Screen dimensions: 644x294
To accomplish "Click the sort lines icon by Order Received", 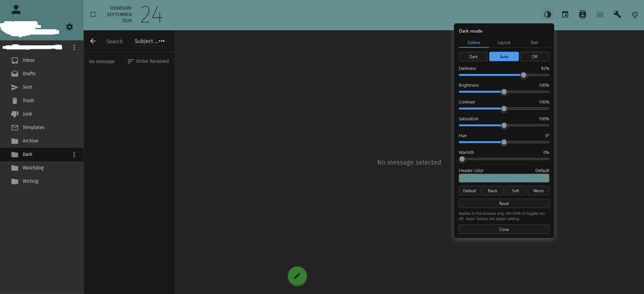I will [x=131, y=61].
